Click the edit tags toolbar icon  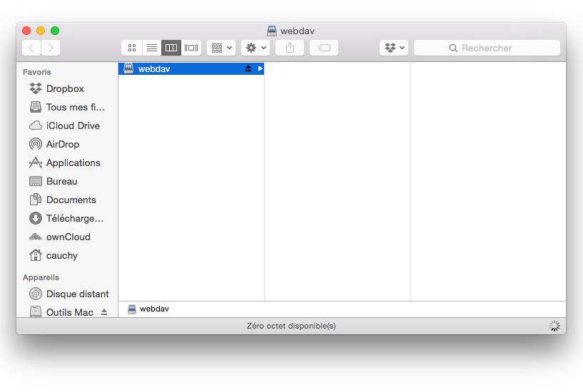coord(324,48)
